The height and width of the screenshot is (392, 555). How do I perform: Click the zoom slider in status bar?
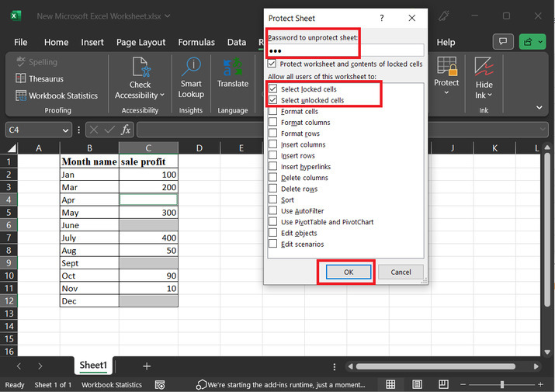pyautogui.click(x=501, y=384)
